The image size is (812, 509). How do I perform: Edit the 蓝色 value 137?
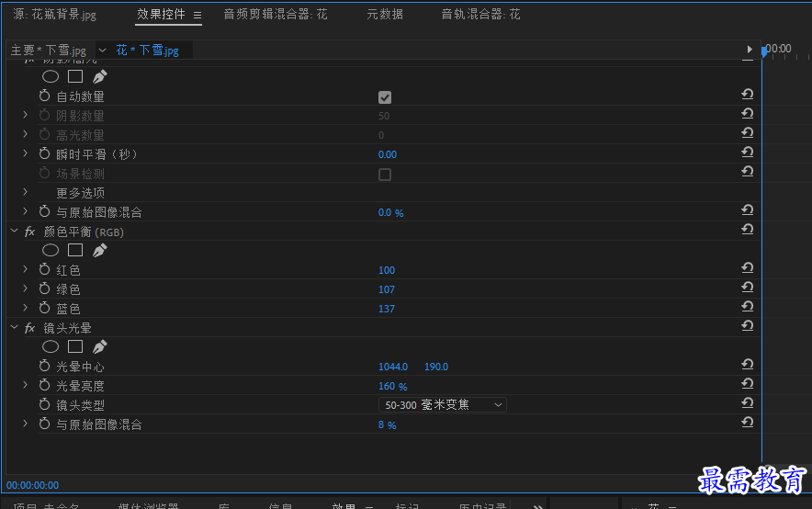click(387, 309)
